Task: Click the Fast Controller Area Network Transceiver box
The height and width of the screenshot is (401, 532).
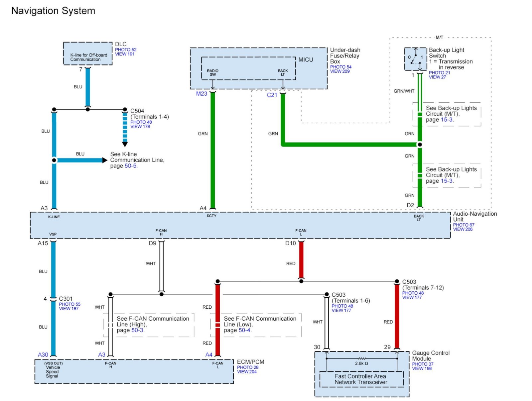Action: tap(361, 379)
